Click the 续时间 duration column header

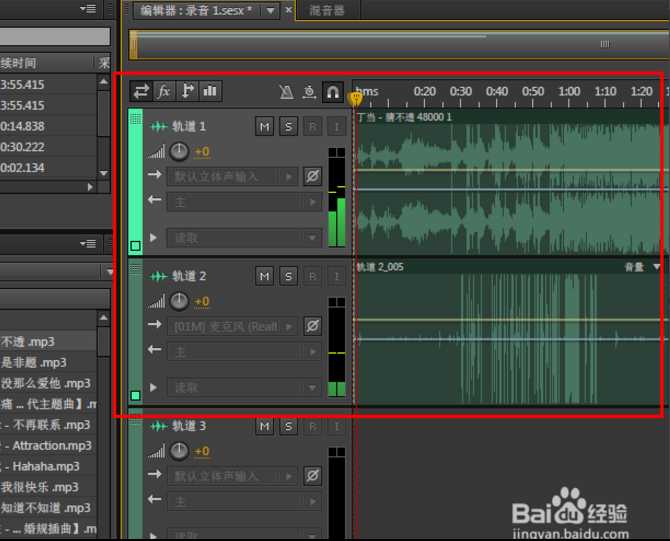(19, 63)
